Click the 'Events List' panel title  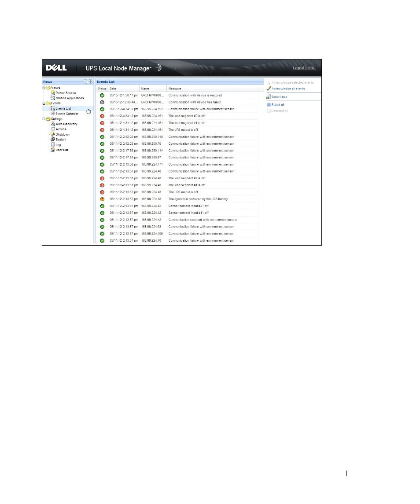(x=106, y=81)
